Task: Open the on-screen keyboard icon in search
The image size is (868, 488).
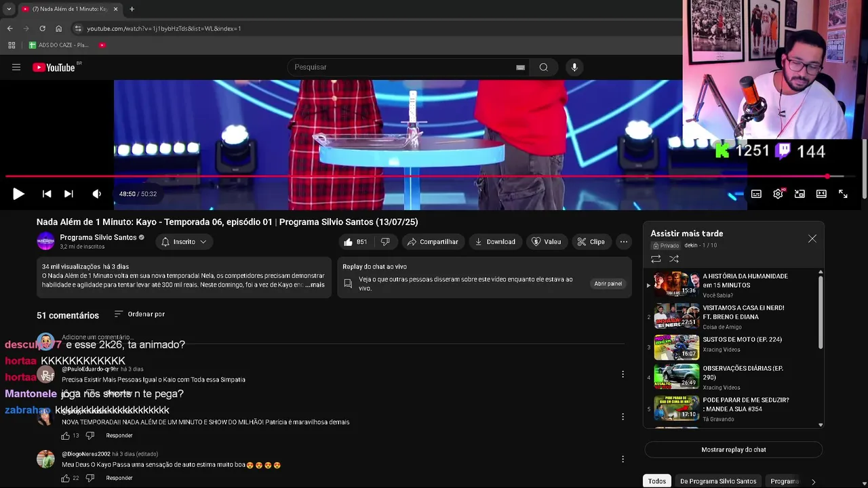Action: (x=520, y=67)
